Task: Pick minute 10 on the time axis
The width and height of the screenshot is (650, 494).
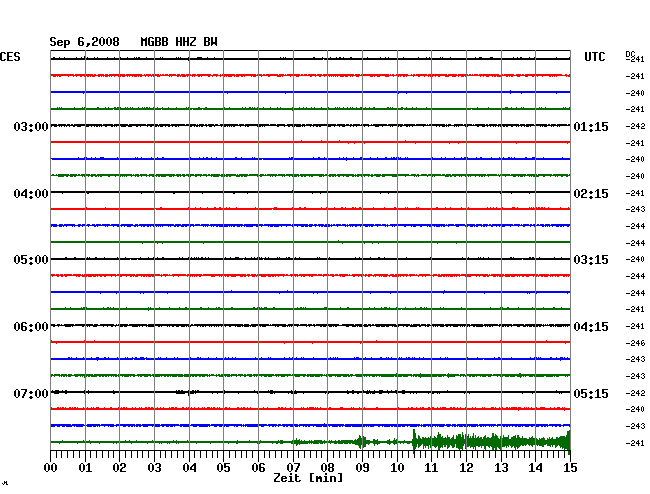Action: (x=397, y=468)
